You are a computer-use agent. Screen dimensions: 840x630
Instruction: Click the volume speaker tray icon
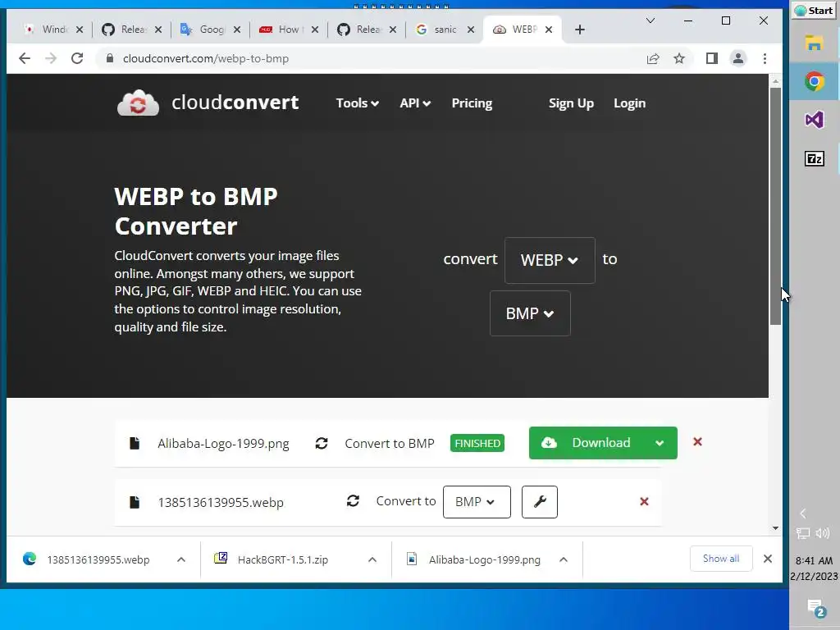[x=823, y=533]
